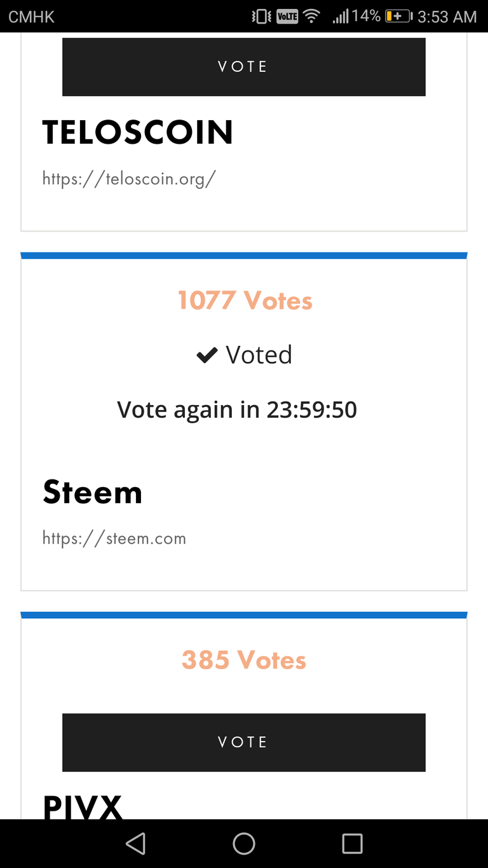Tap the 3:53 AM clock

tap(447, 17)
